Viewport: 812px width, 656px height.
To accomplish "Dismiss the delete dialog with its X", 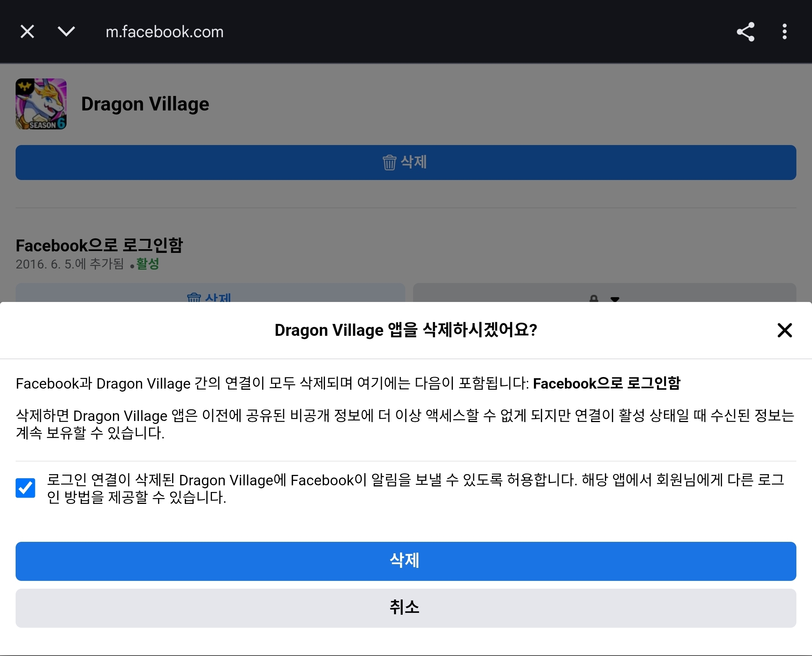I will click(784, 330).
